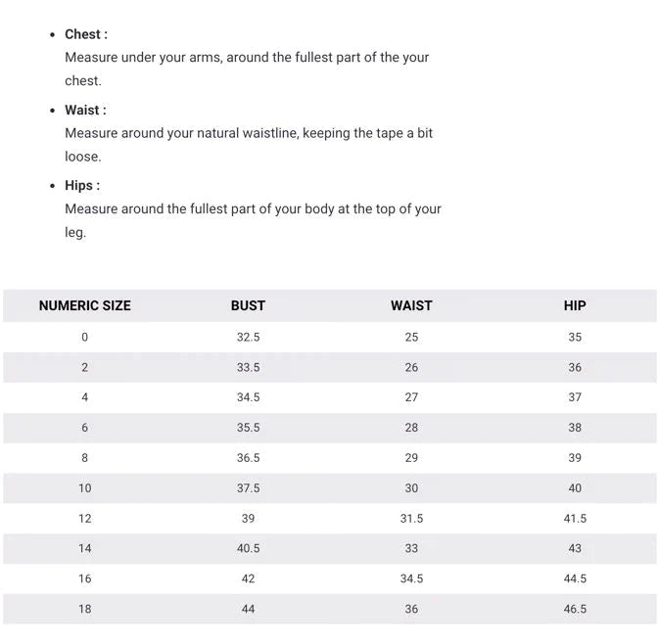Click the 37.5 bust value for size 10
Screen dimensions: 658x644
point(248,488)
